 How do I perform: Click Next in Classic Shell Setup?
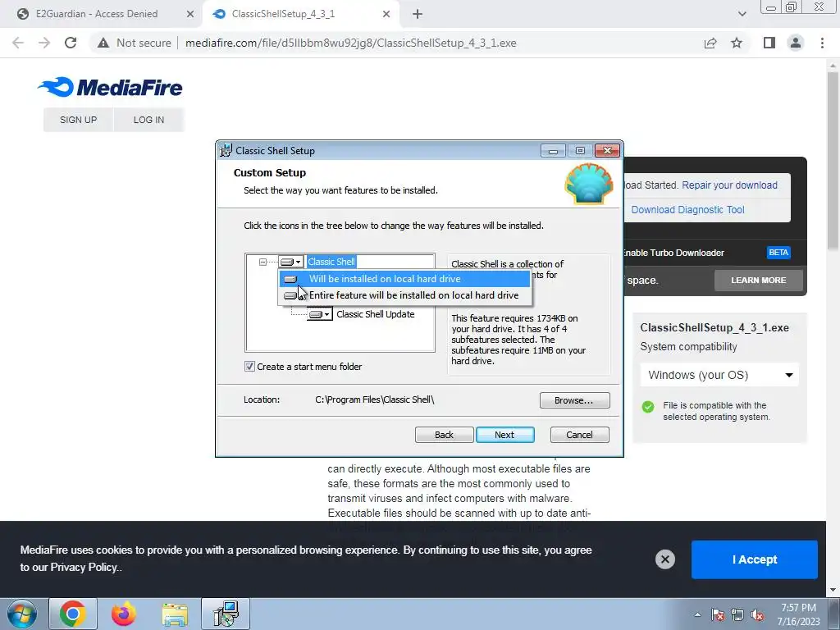coord(504,435)
